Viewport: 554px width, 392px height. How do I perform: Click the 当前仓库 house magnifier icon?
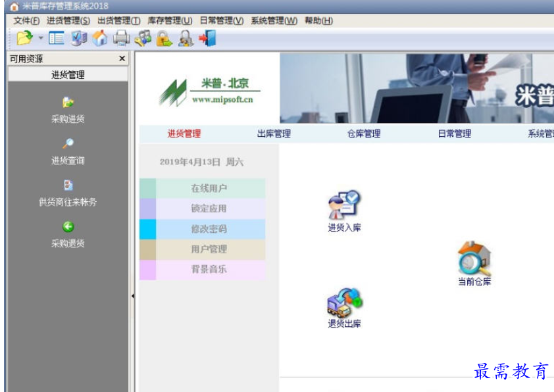point(474,258)
